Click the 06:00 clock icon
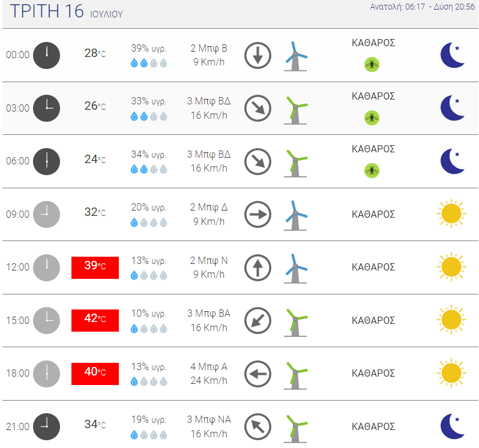479x448 pixels. (46, 161)
